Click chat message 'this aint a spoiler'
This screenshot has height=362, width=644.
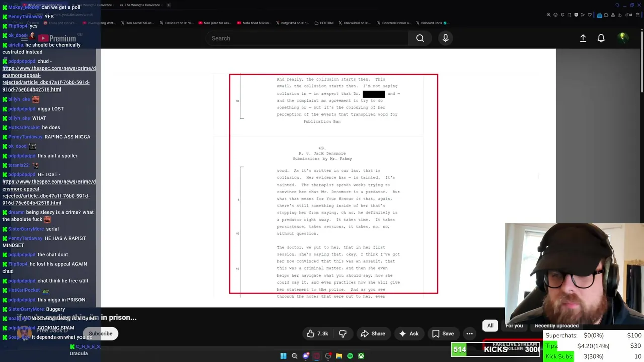tap(57, 156)
